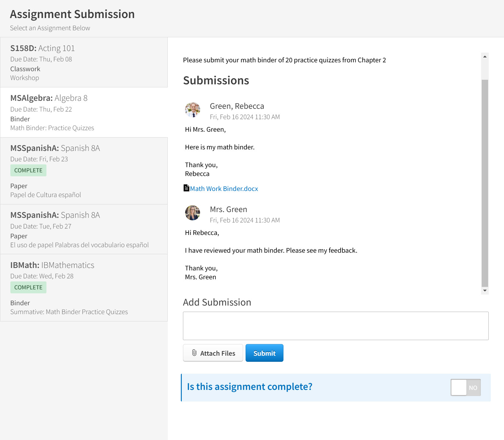Viewport: 504px width, 440px height.
Task: Click the 'Is this assignment complete?' heading
Action: pos(250,387)
